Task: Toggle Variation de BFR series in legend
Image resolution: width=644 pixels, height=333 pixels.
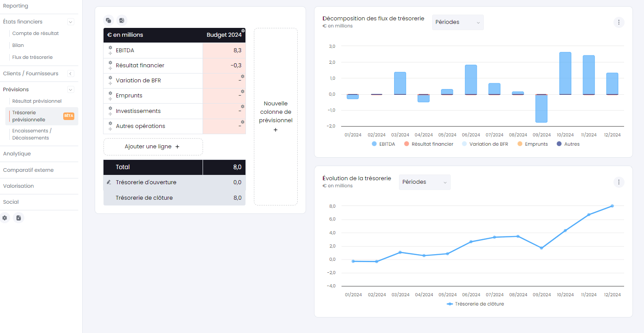Action: tap(485, 144)
